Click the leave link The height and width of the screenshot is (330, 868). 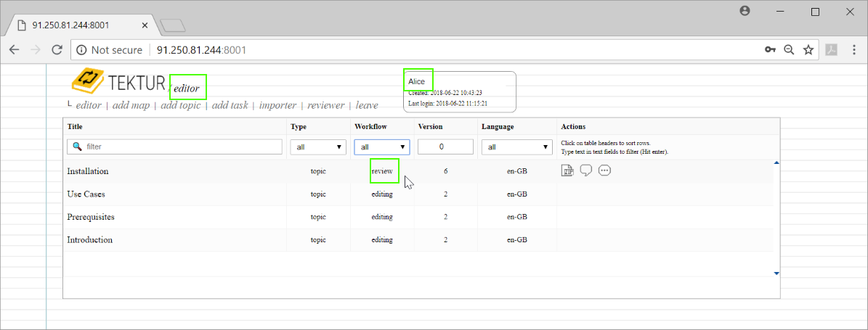[x=367, y=105]
